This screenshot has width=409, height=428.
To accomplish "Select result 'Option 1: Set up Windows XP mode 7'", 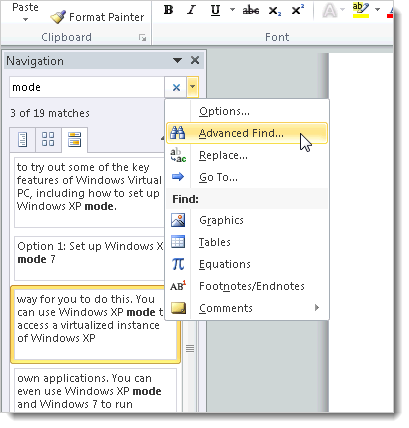I will pyautogui.click(x=89, y=259).
